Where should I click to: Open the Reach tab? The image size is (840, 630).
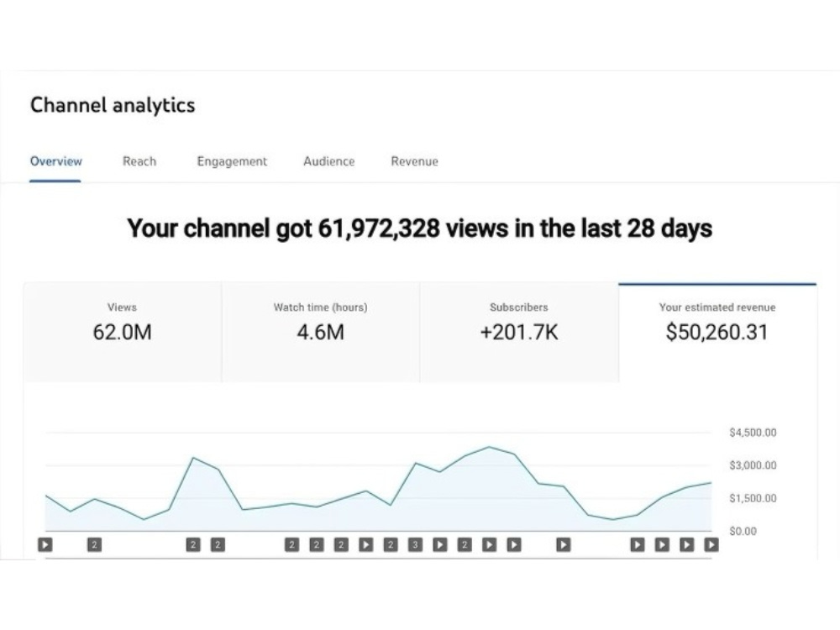pyautogui.click(x=139, y=161)
